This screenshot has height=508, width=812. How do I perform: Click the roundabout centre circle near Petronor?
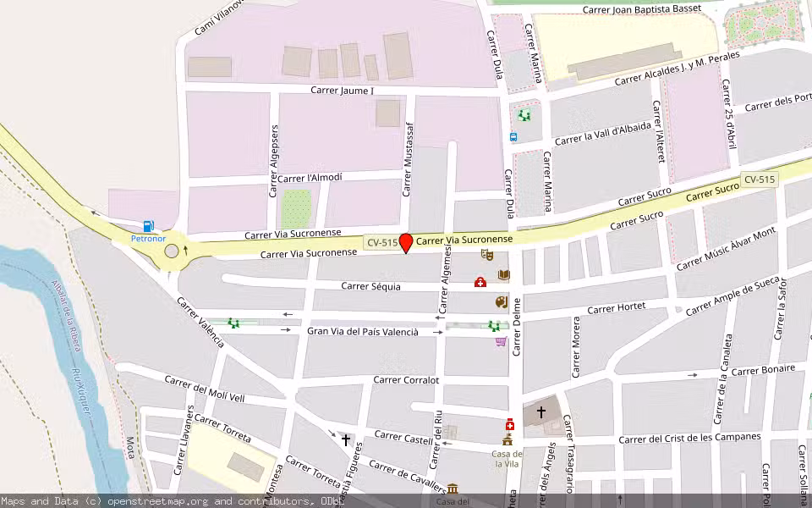point(172,251)
